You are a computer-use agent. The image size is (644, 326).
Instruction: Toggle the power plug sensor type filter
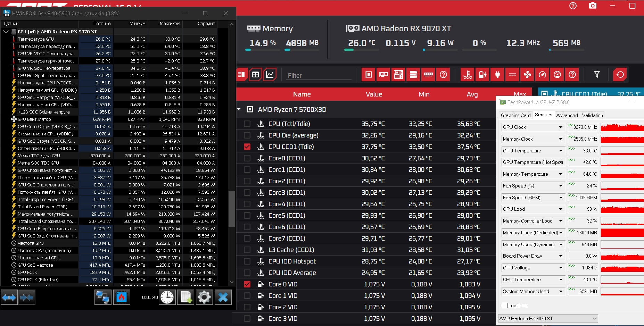tap(497, 74)
